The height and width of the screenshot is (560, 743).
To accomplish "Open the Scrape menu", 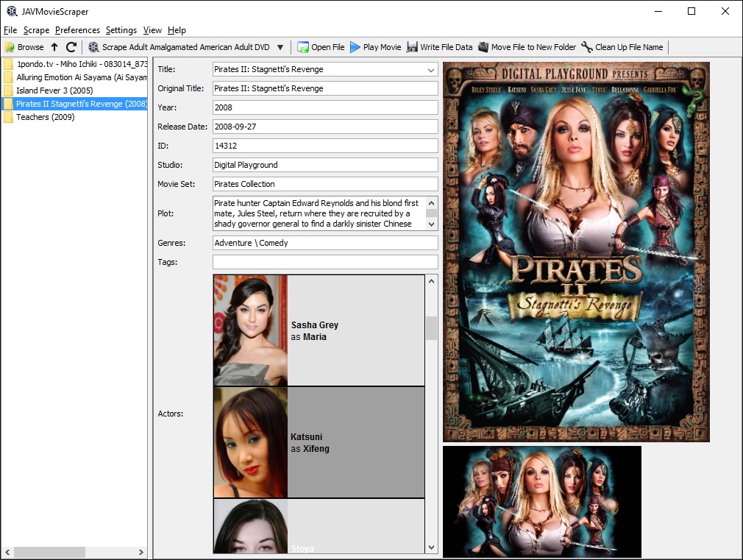I will coord(37,30).
